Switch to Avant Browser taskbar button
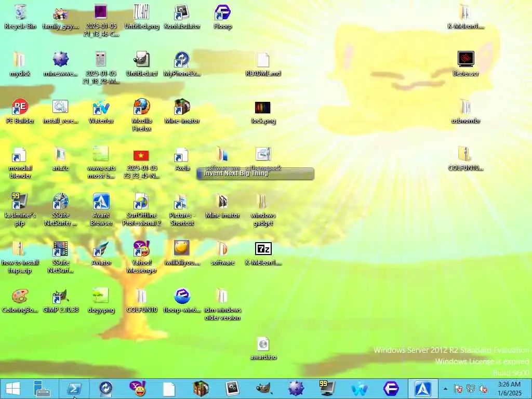Viewport: 532px width, 399px height. pos(423,389)
